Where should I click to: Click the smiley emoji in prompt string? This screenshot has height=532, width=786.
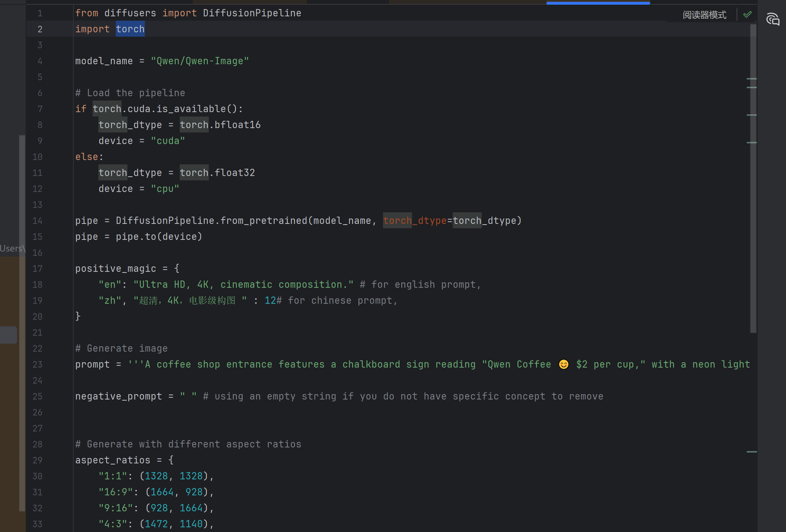click(x=563, y=364)
